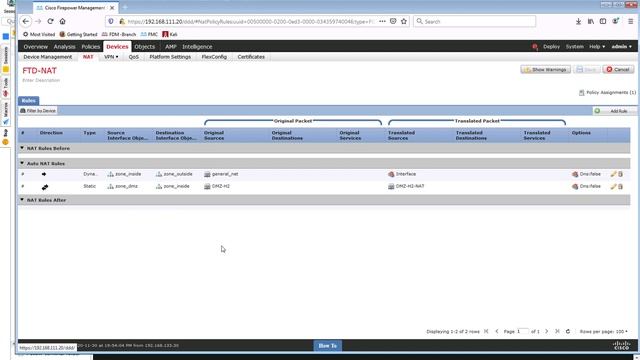The width and height of the screenshot is (640, 360).
Task: Edit the DMZ-H2 NAT rule pencil icon
Action: pos(613,186)
